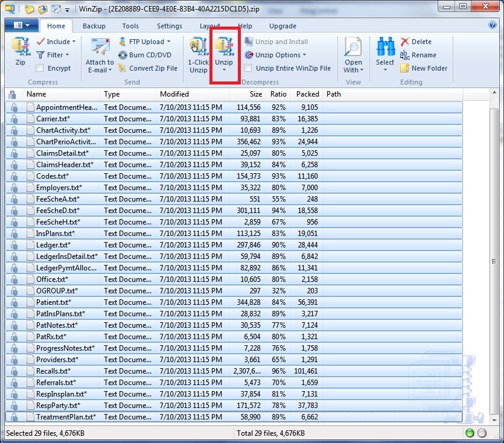Expand the Filter dropdown arrow

[x=67, y=55]
